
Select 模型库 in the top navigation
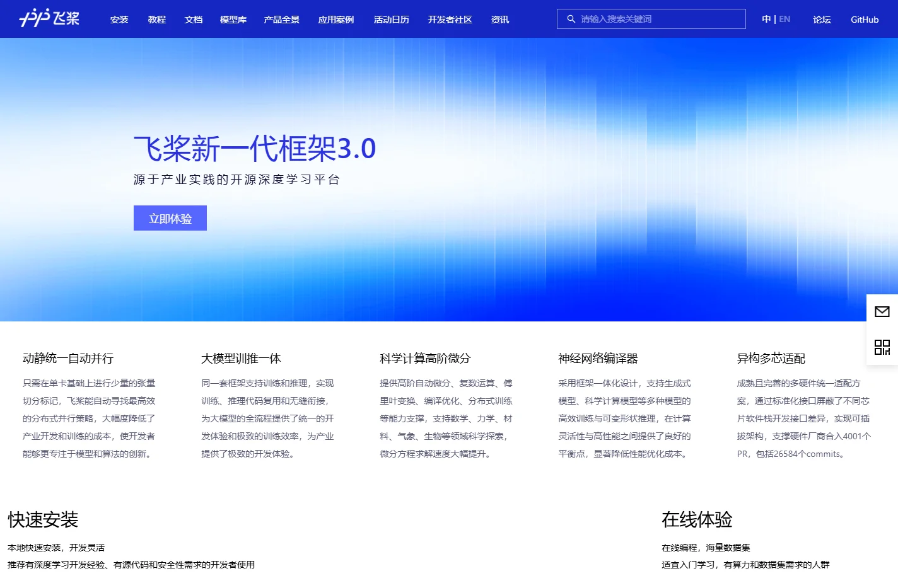233,20
